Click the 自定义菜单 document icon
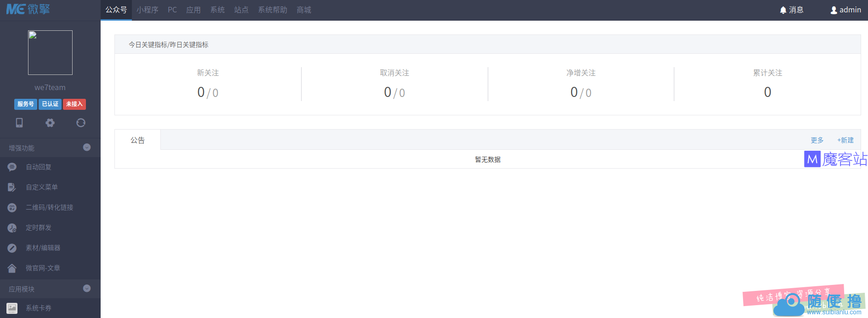 12,187
